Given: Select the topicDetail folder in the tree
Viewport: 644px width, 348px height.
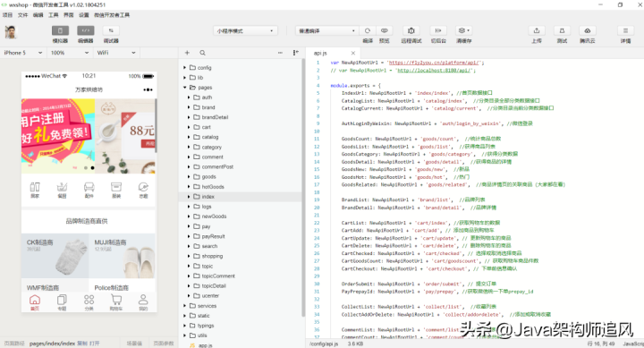Looking at the screenshot, I should [x=240, y=286].
